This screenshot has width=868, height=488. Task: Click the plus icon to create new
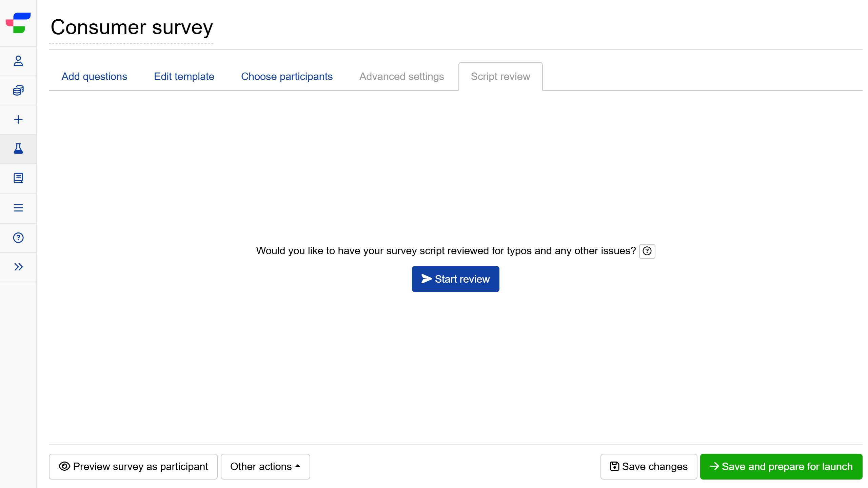click(18, 120)
